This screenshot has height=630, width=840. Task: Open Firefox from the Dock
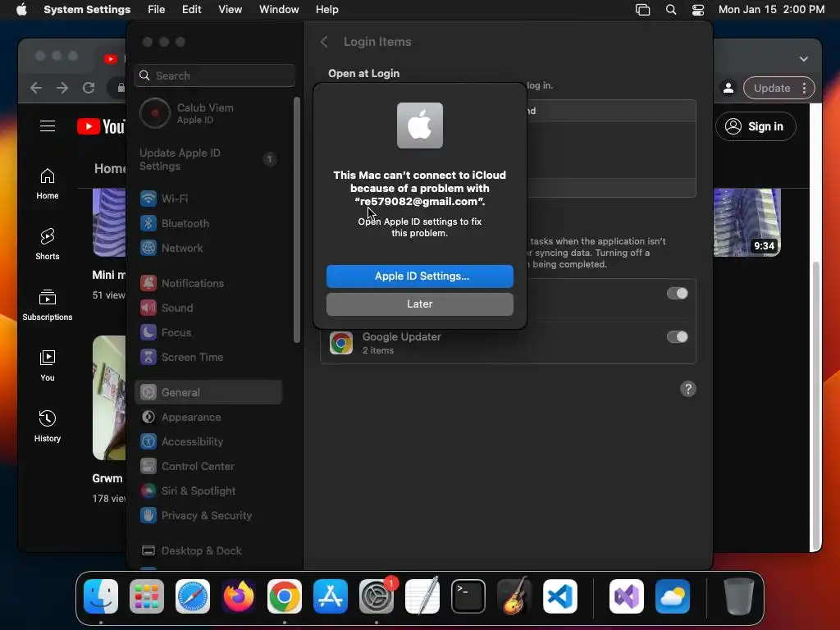pyautogui.click(x=239, y=596)
